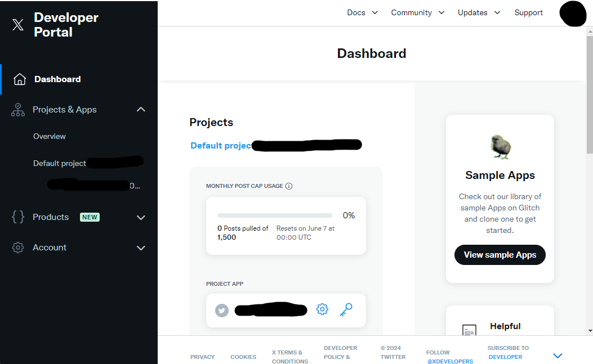Click the Developer Portal title text

pyautogui.click(x=66, y=25)
